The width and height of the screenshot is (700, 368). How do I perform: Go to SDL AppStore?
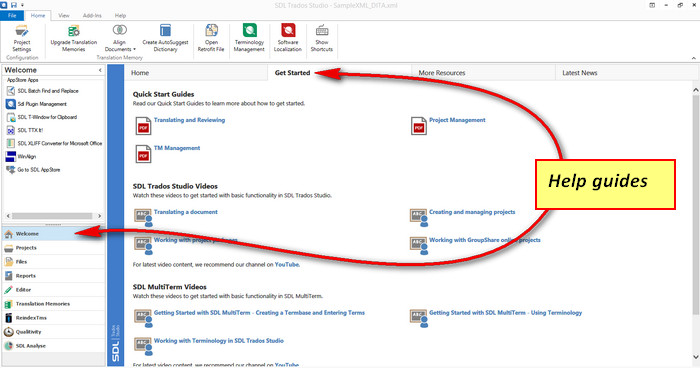click(x=33, y=170)
